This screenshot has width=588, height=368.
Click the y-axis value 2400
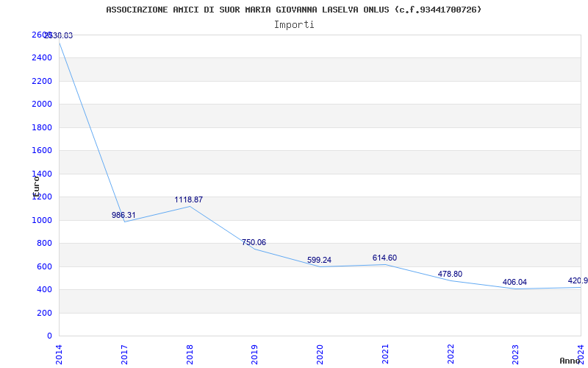click(42, 58)
